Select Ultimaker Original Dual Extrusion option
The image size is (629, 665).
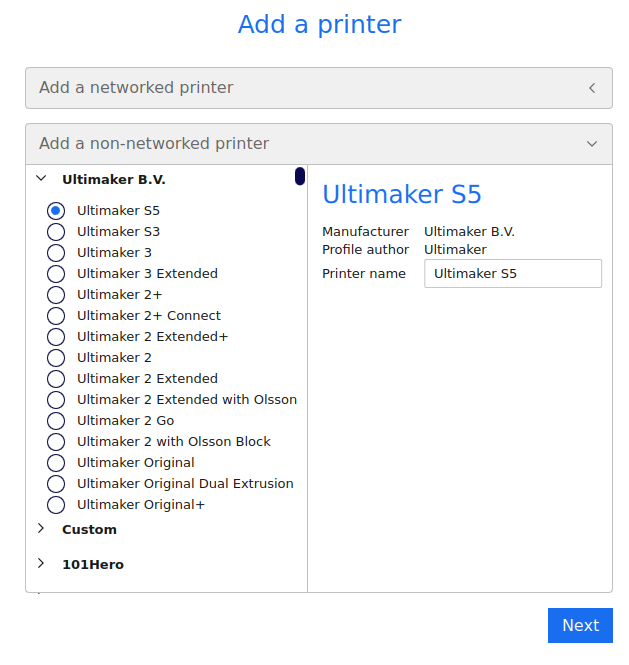pyautogui.click(x=56, y=484)
